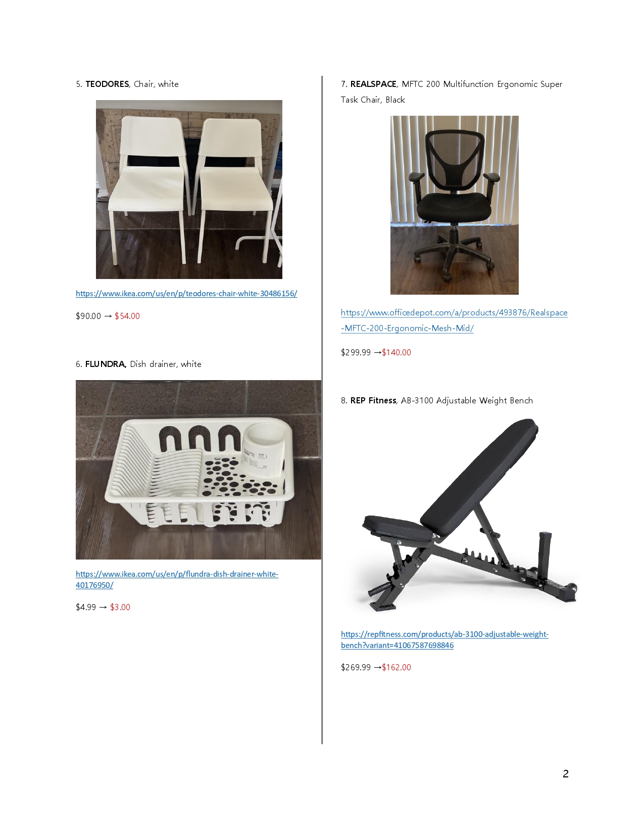Click the adjustable weight bench image
The height and width of the screenshot is (834, 644).
[460, 516]
